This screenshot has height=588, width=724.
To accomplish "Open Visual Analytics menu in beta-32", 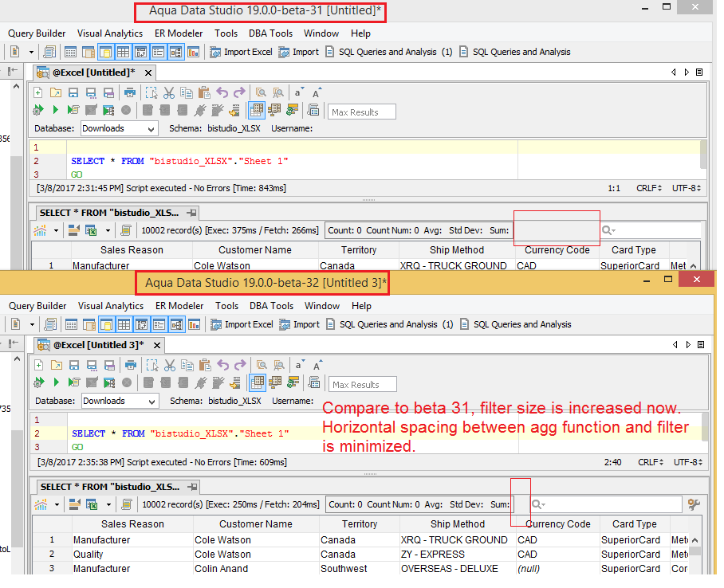I will [111, 306].
